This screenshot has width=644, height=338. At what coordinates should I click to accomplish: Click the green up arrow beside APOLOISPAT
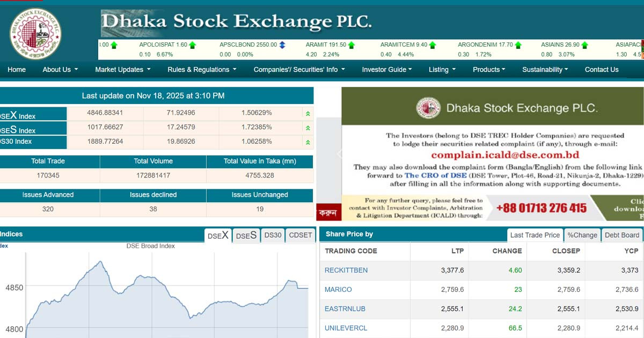193,45
